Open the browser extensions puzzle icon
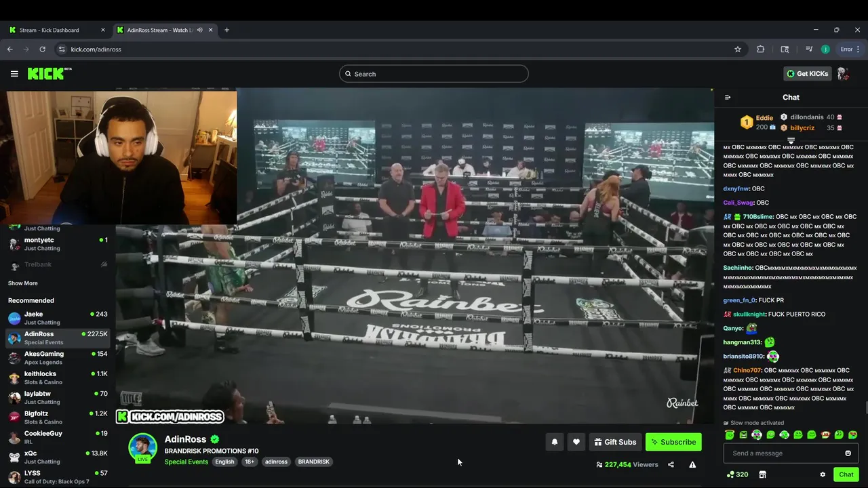Viewport: 868px width, 488px height. [760, 49]
